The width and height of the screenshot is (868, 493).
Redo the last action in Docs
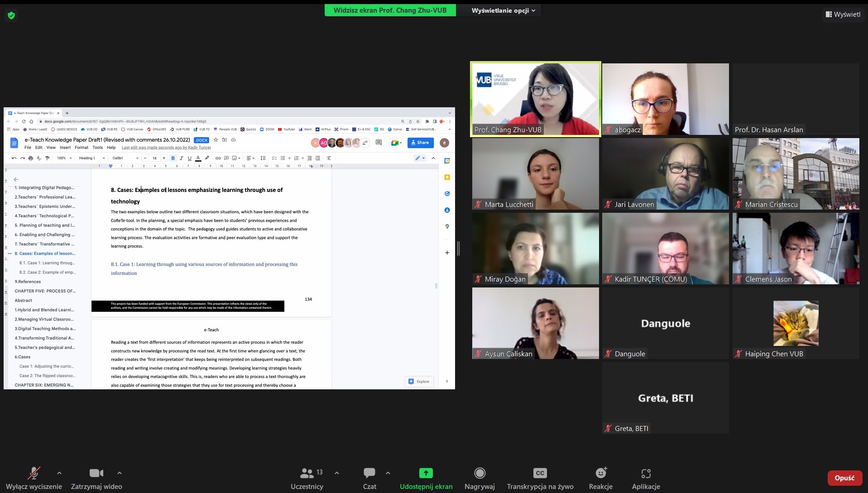click(x=22, y=158)
